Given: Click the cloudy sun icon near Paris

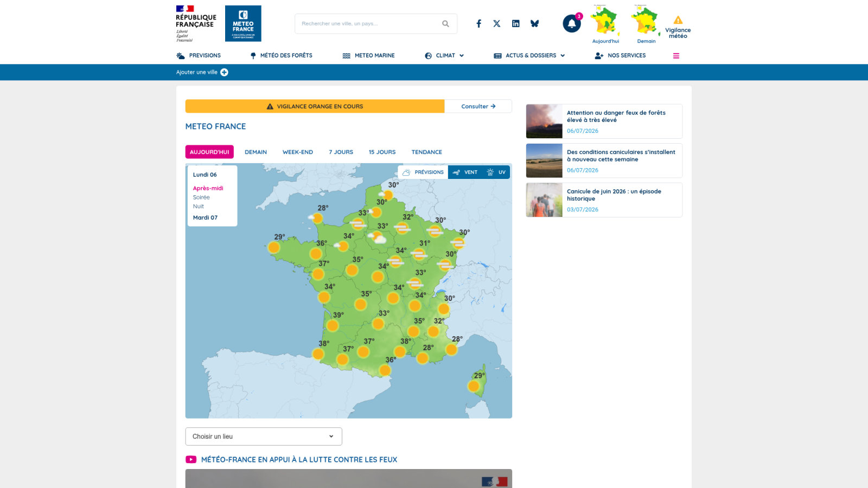Looking at the screenshot, I should coord(378,237).
